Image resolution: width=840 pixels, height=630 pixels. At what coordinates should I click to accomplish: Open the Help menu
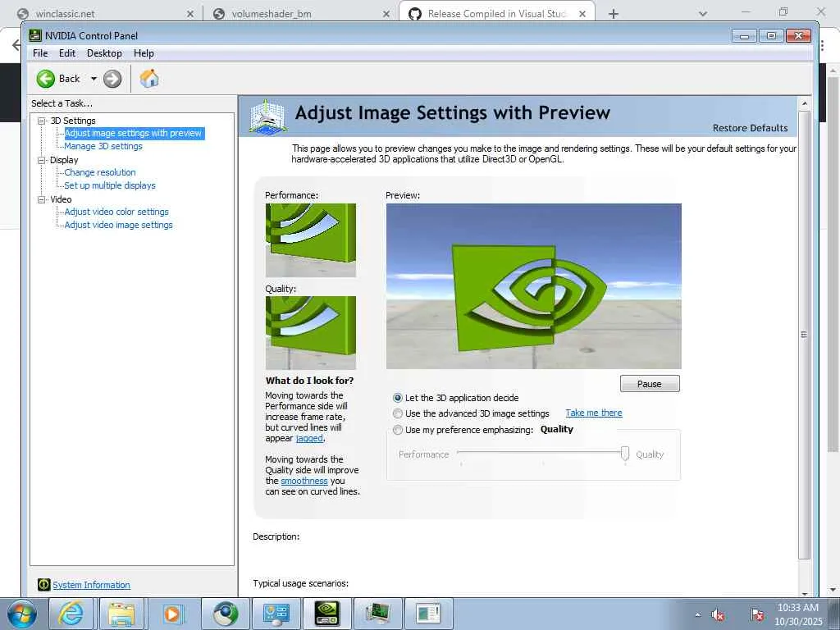tap(144, 53)
